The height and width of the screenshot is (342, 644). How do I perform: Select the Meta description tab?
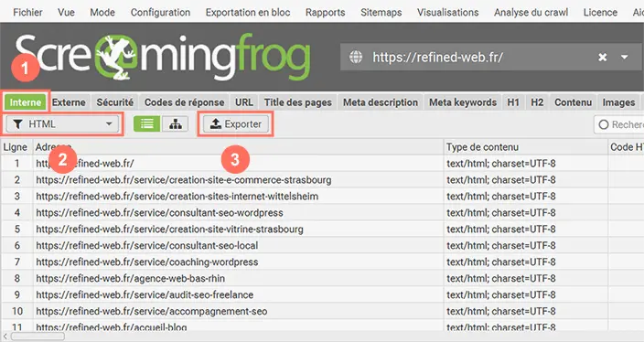click(x=381, y=102)
